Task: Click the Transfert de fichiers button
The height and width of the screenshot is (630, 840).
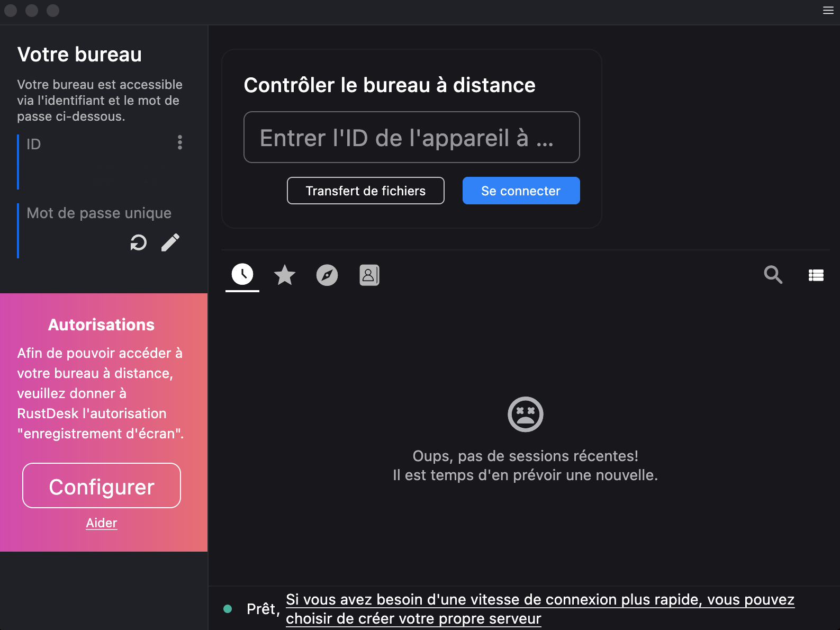Action: 365,191
